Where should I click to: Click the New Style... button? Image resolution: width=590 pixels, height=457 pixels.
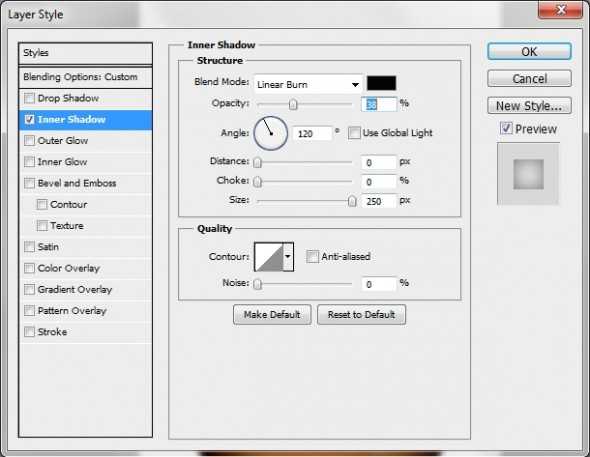529,106
